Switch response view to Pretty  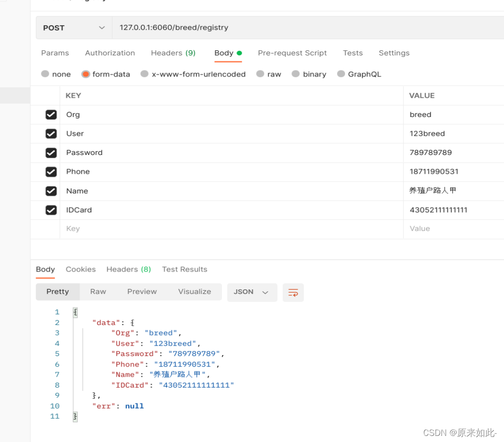pyautogui.click(x=57, y=292)
